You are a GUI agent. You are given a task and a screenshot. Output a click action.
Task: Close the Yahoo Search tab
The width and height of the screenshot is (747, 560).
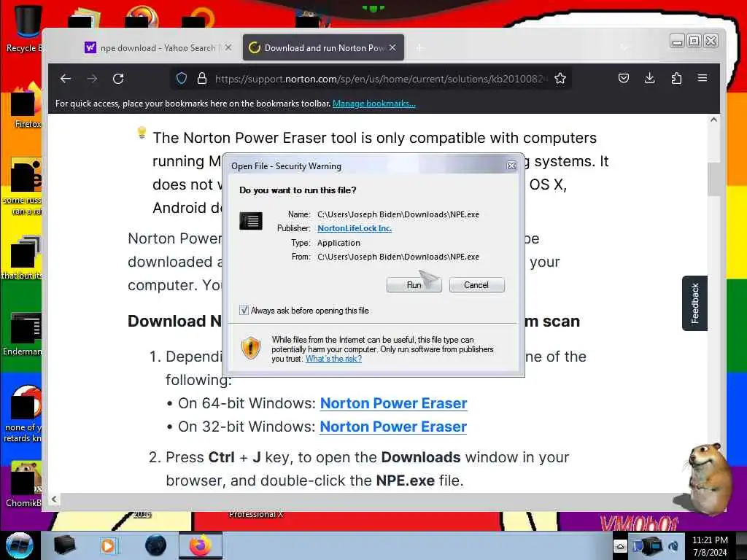pyautogui.click(x=228, y=47)
